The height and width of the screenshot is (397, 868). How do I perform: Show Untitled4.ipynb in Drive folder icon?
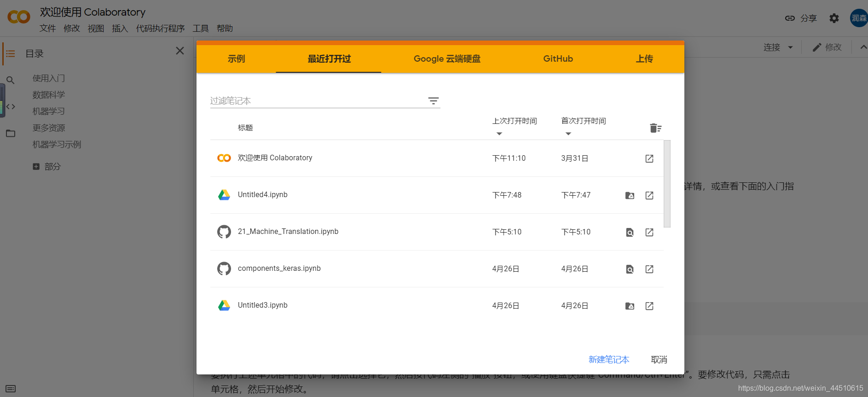click(x=630, y=195)
